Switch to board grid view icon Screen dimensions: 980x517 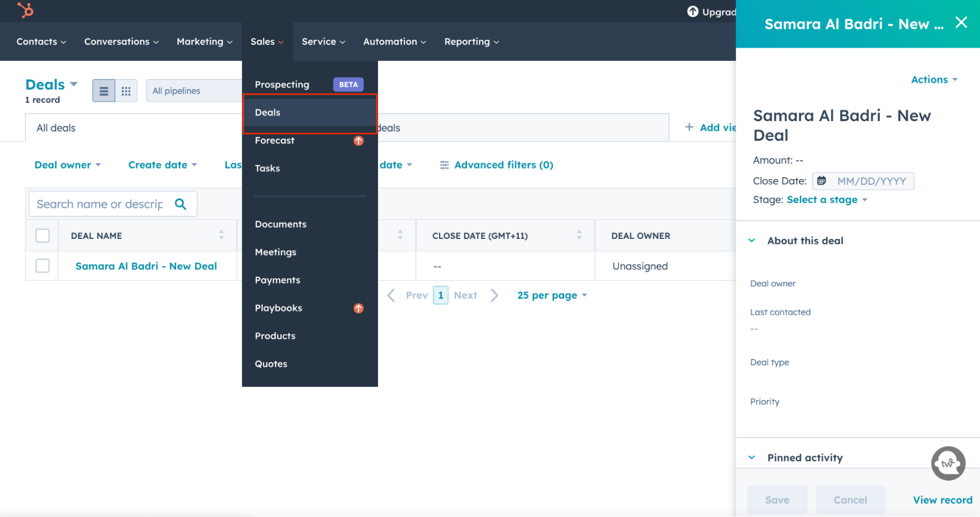coord(126,91)
